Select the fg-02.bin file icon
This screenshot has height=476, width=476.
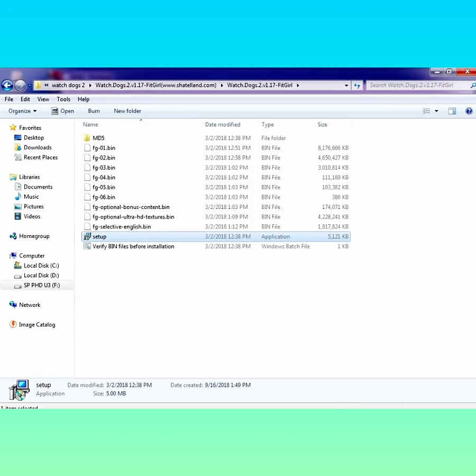(87, 158)
